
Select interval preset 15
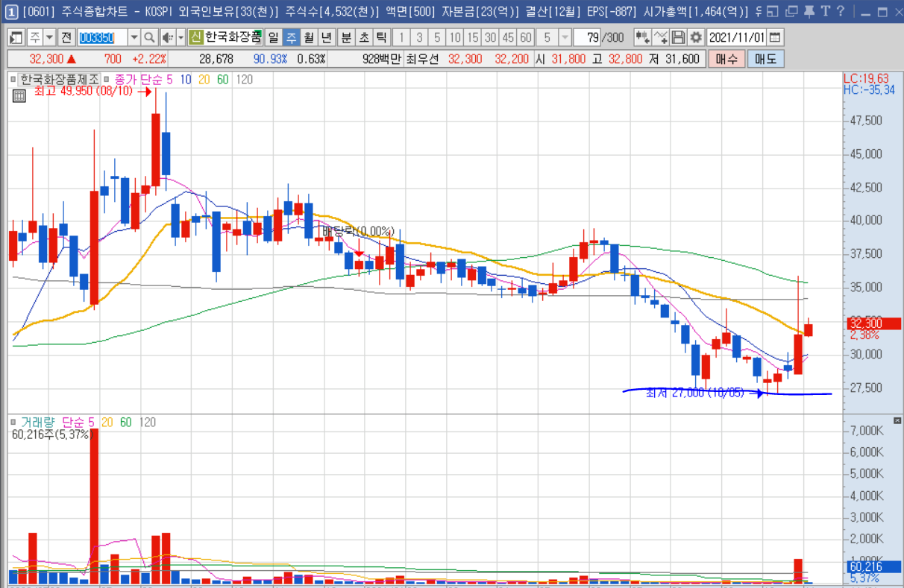coord(473,37)
